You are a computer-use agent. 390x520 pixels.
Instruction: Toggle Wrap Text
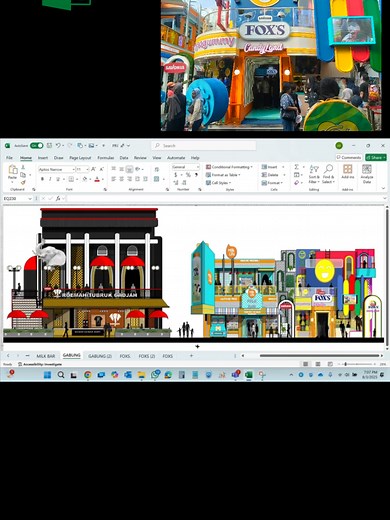157,170
